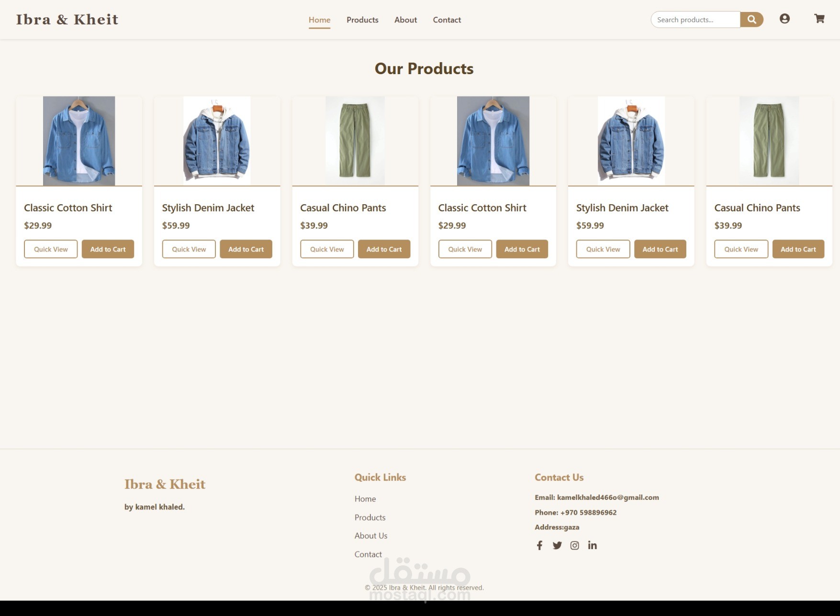This screenshot has width=840, height=616.
Task: Open About in the top navigation
Action: tap(405, 20)
